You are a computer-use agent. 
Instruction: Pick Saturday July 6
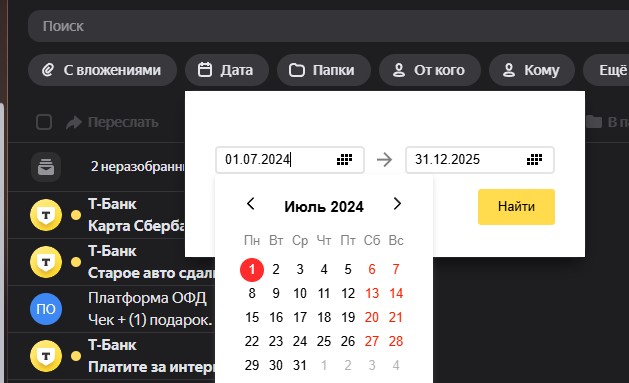tap(372, 270)
